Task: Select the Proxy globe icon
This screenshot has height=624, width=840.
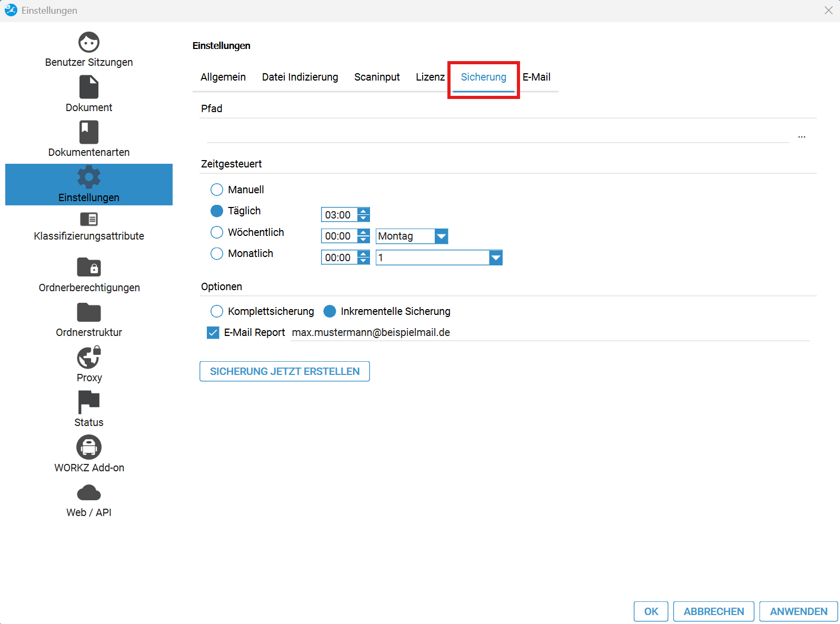Action: click(89, 358)
